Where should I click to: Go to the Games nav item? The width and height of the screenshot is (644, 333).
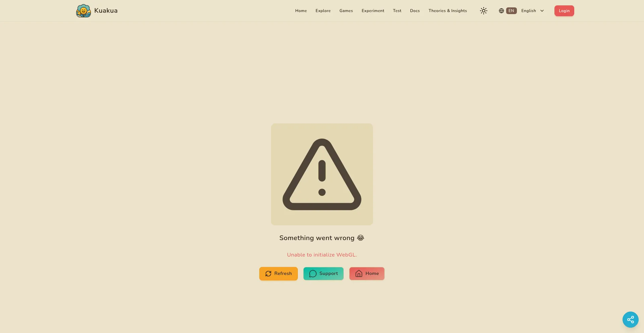click(346, 11)
